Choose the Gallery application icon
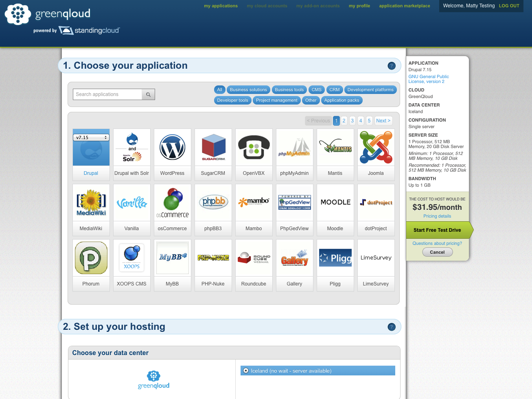Screen dimensions: 532x399 click(x=295, y=258)
